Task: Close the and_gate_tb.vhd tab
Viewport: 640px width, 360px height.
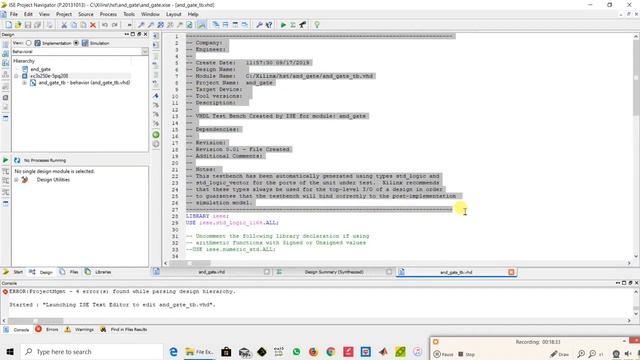Action: (511, 272)
